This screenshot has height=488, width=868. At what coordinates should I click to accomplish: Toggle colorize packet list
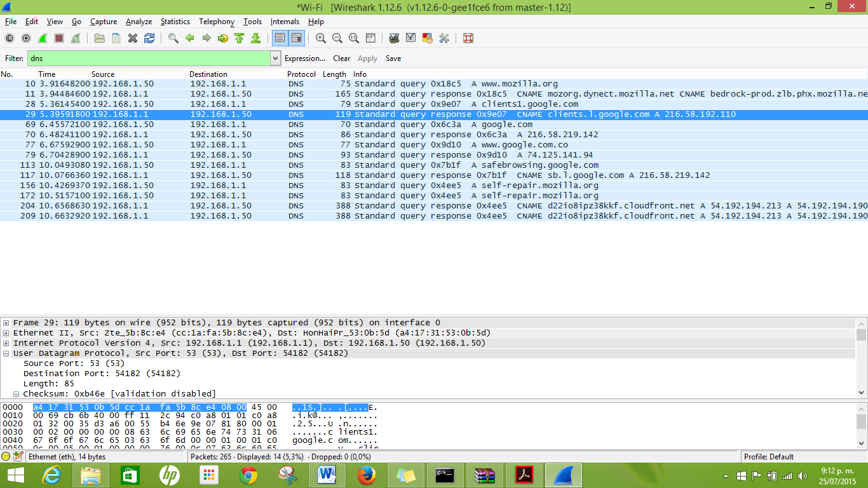(279, 38)
